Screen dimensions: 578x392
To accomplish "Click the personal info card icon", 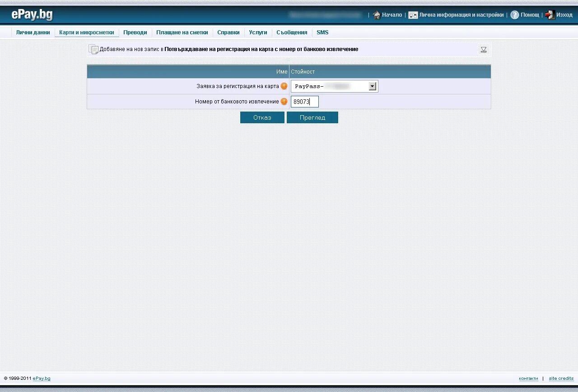I will click(x=413, y=15).
